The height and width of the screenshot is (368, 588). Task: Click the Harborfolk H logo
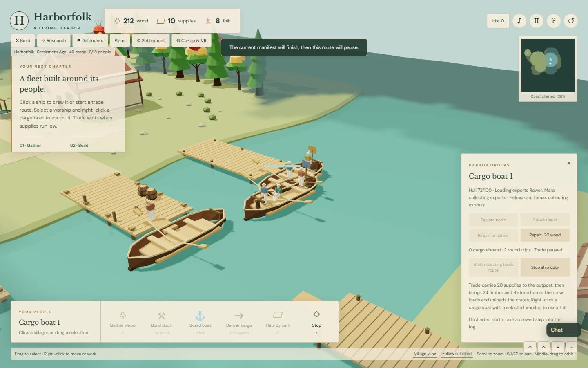(x=19, y=20)
